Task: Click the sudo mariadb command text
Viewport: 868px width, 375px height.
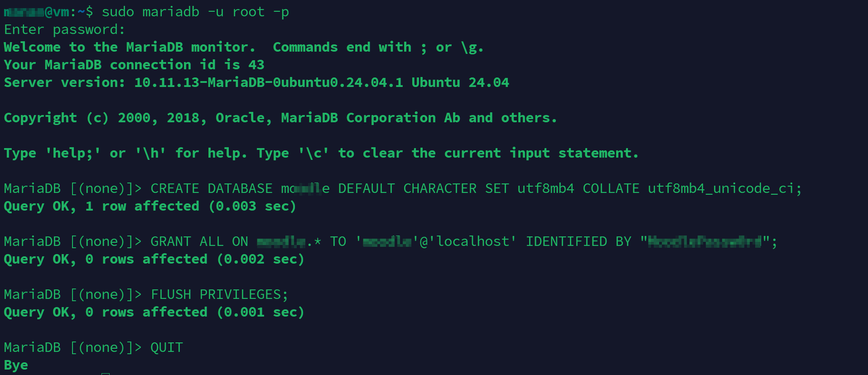Action: click(195, 12)
